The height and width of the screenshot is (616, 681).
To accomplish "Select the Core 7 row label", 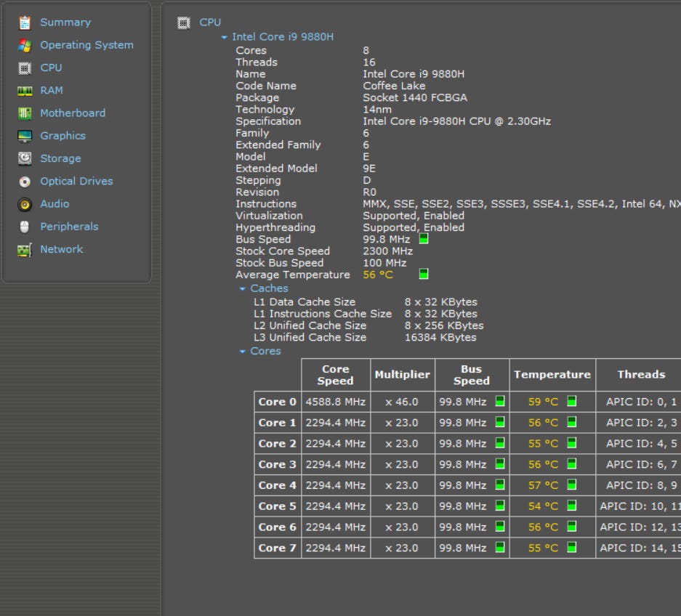I will pyautogui.click(x=277, y=548).
